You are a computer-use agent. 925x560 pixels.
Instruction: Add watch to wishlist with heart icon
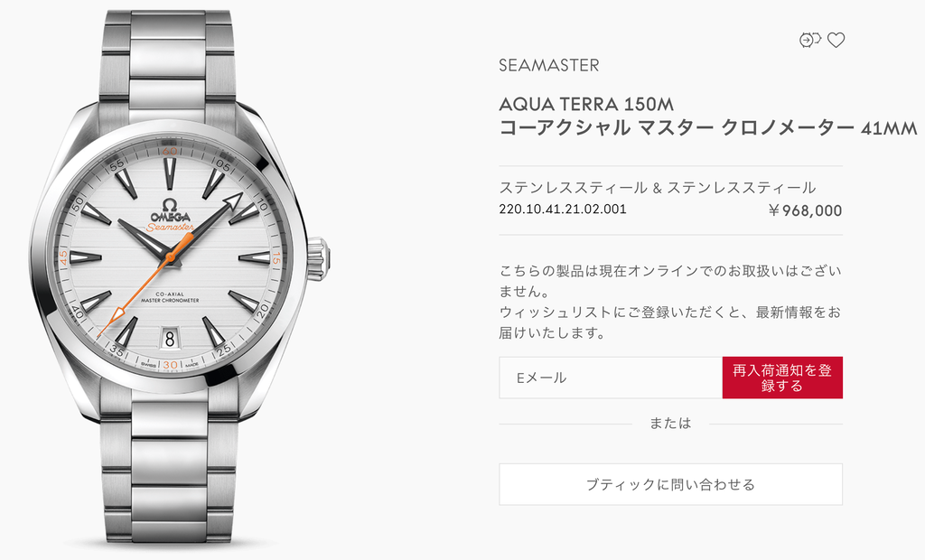pos(836,40)
